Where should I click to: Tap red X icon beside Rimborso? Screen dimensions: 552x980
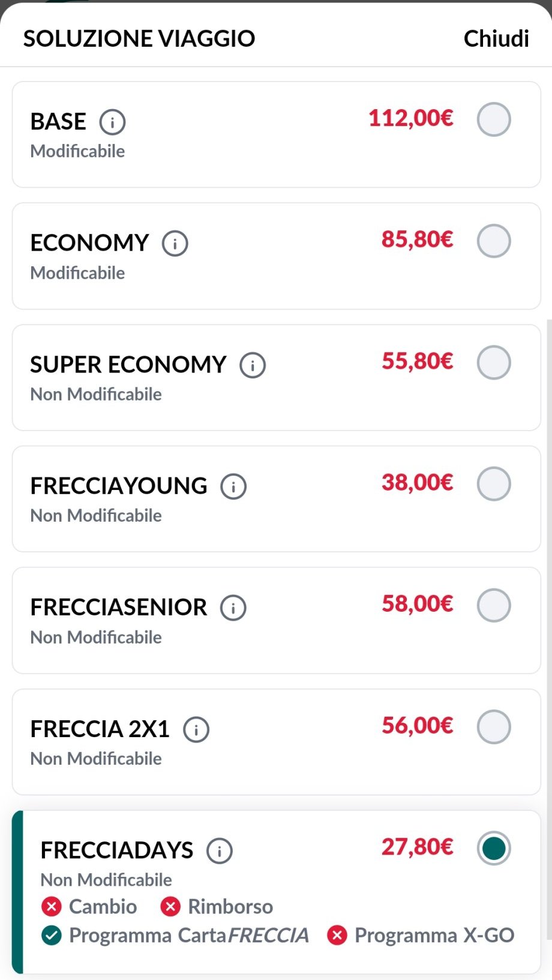point(170,906)
